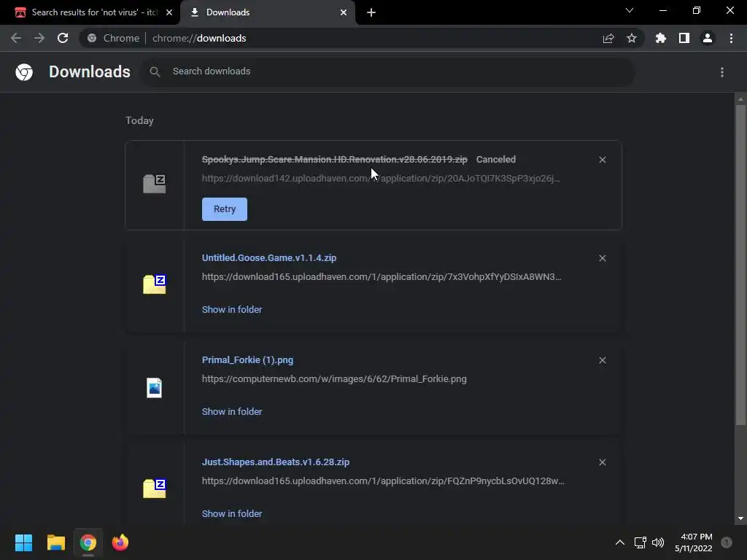
Task: Open a new tab with plus button
Action: (x=371, y=12)
